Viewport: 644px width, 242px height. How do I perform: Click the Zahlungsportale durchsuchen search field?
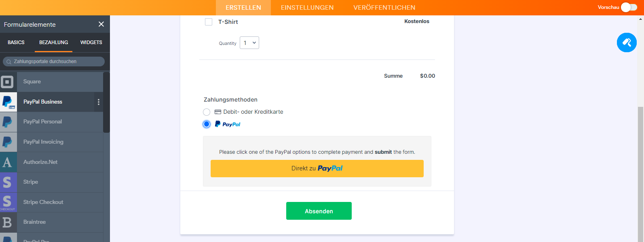tap(54, 62)
